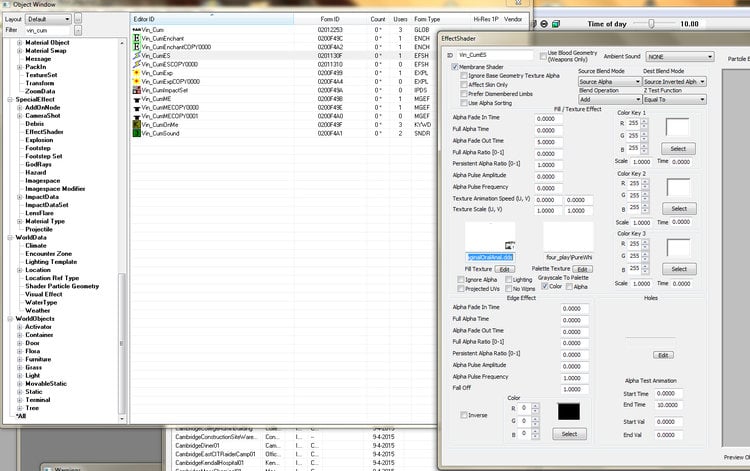Click Select button for Color Key 2
Screen dimensions: 750x471
(679, 208)
